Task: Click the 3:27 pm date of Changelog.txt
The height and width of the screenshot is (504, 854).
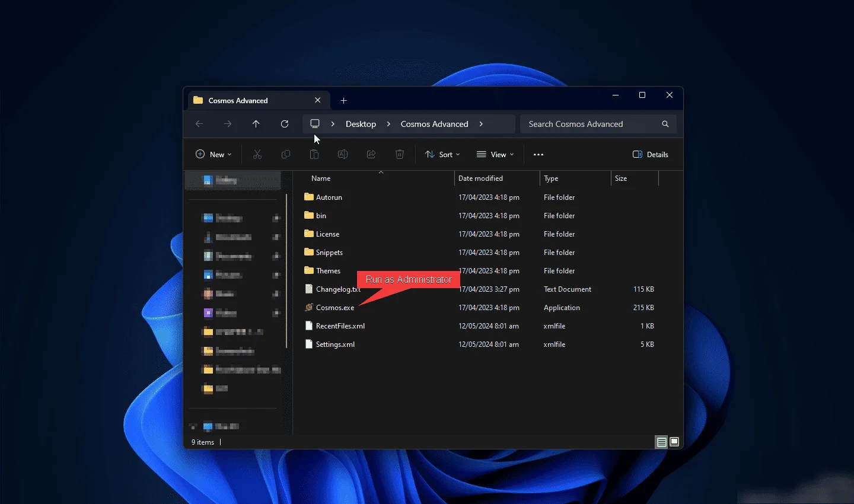Action: point(489,289)
